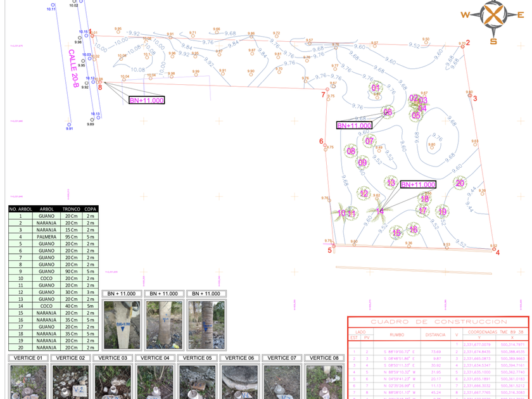532x399 pixels.
Task: Select tree marker 01 on the plan
Action: (x=376, y=88)
